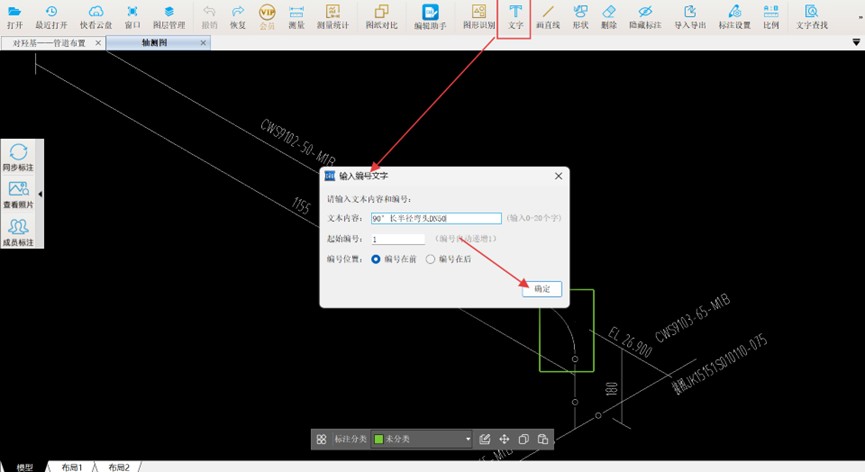Click the edit annotation pencil icon
Screen dimensions: 865x472
[484, 439]
